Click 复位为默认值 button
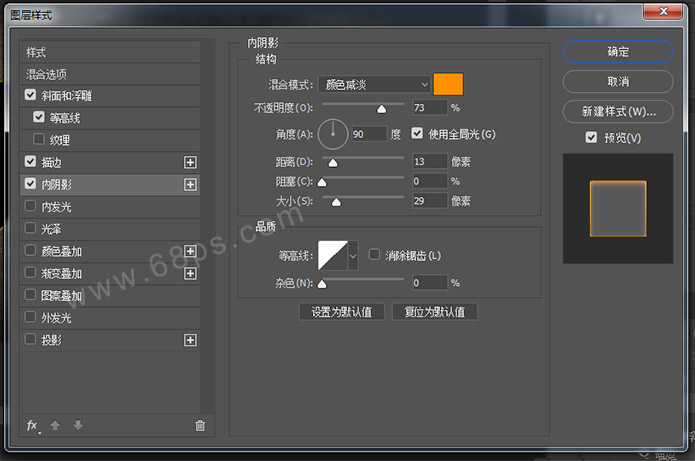 (435, 312)
